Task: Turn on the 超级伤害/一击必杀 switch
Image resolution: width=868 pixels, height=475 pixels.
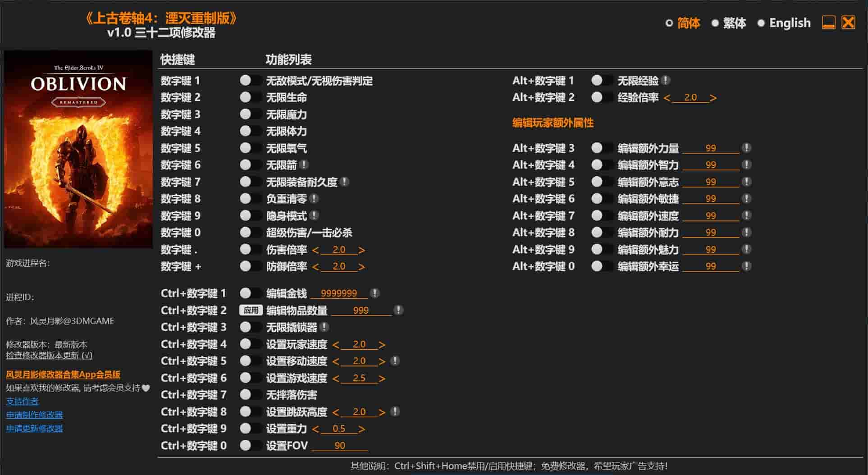Action: click(x=250, y=233)
